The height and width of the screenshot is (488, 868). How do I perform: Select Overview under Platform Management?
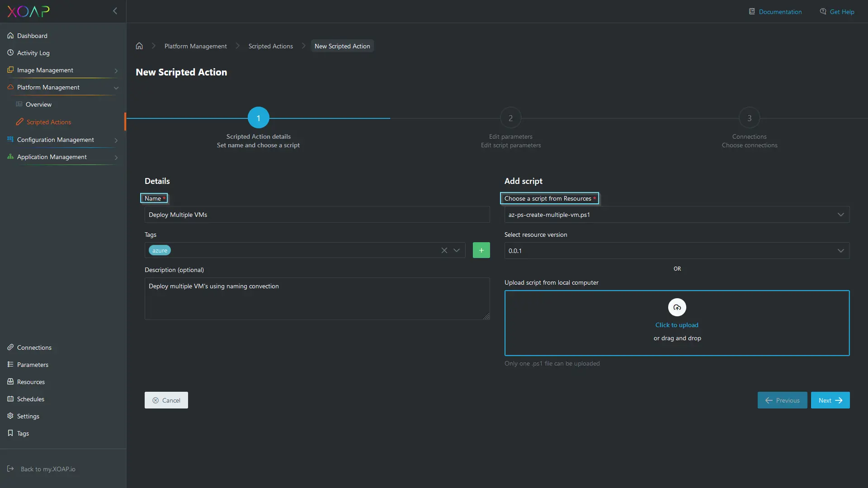pos(38,104)
